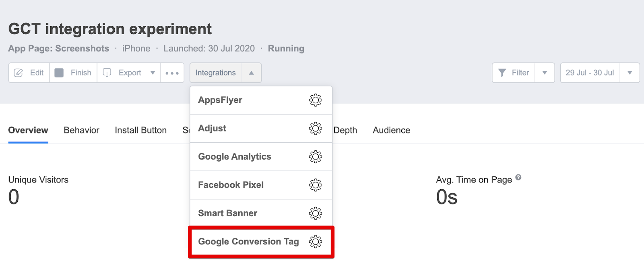
Task: Click the three-dots more options button
Action: click(172, 73)
